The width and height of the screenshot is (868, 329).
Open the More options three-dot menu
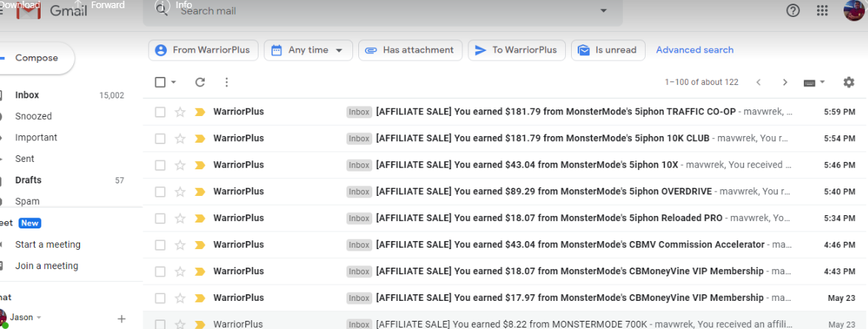pyautogui.click(x=226, y=83)
